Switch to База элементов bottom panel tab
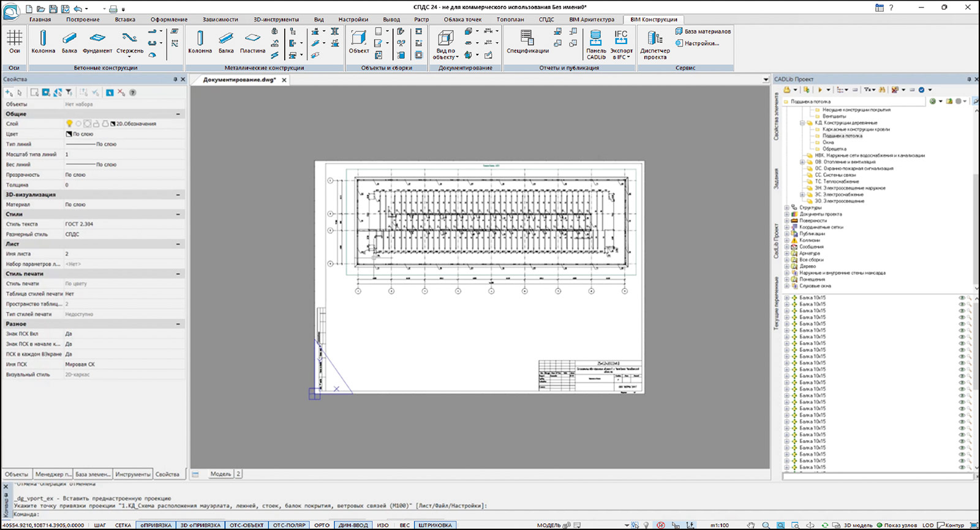 click(93, 474)
